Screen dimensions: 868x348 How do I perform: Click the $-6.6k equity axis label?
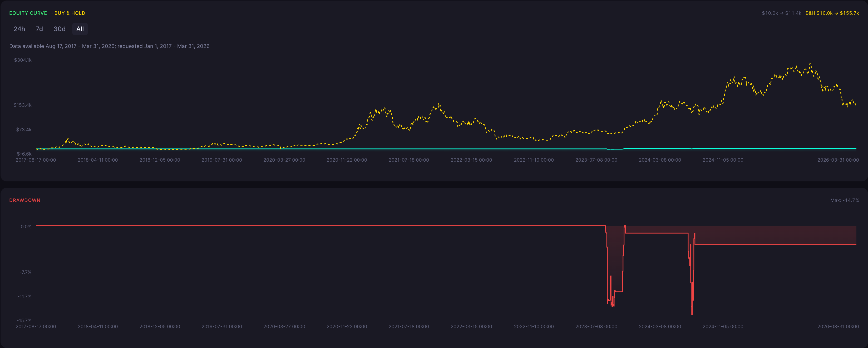24,154
